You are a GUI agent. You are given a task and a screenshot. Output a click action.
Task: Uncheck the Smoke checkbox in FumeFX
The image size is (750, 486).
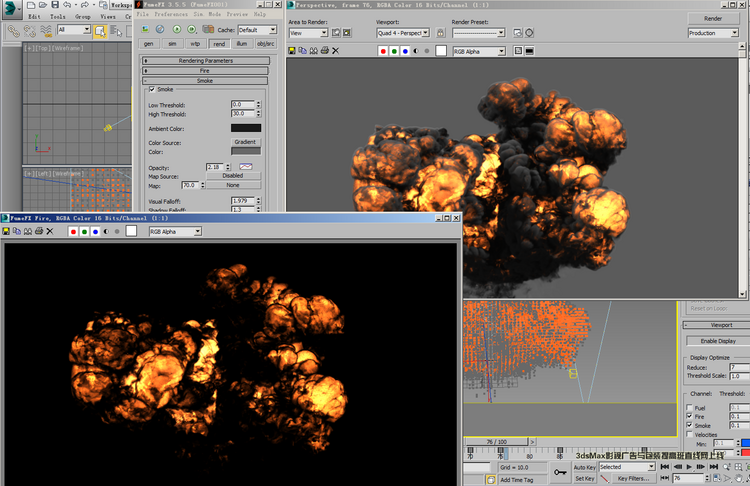pyautogui.click(x=152, y=89)
